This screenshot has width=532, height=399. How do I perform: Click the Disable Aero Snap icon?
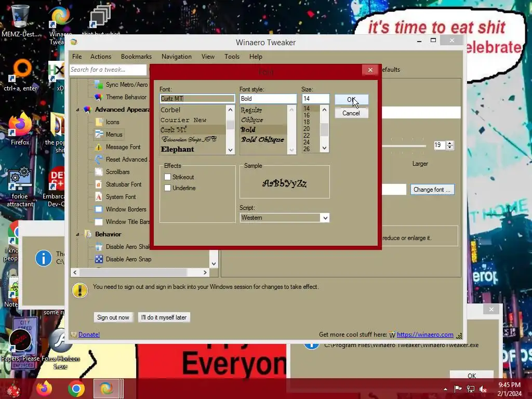tap(99, 259)
